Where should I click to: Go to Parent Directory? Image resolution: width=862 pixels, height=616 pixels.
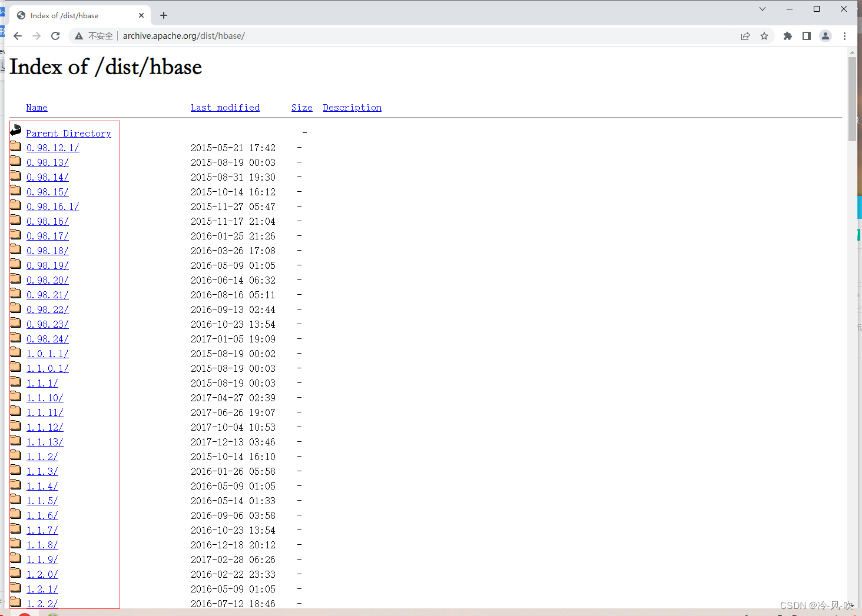68,133
